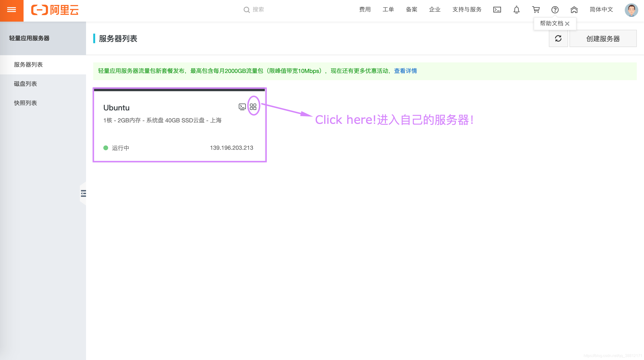644x360 pixels.
Task: Open Ubuntu server details grid icon
Action: 253,107
